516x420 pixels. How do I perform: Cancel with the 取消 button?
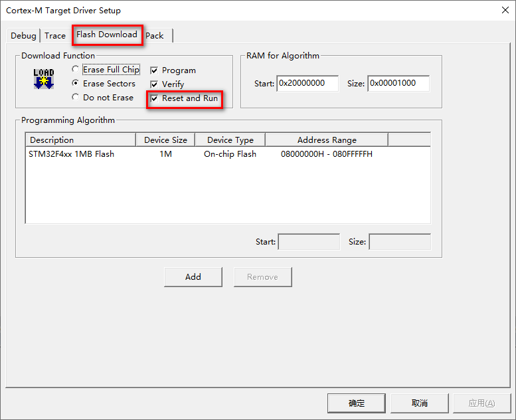[x=420, y=403]
